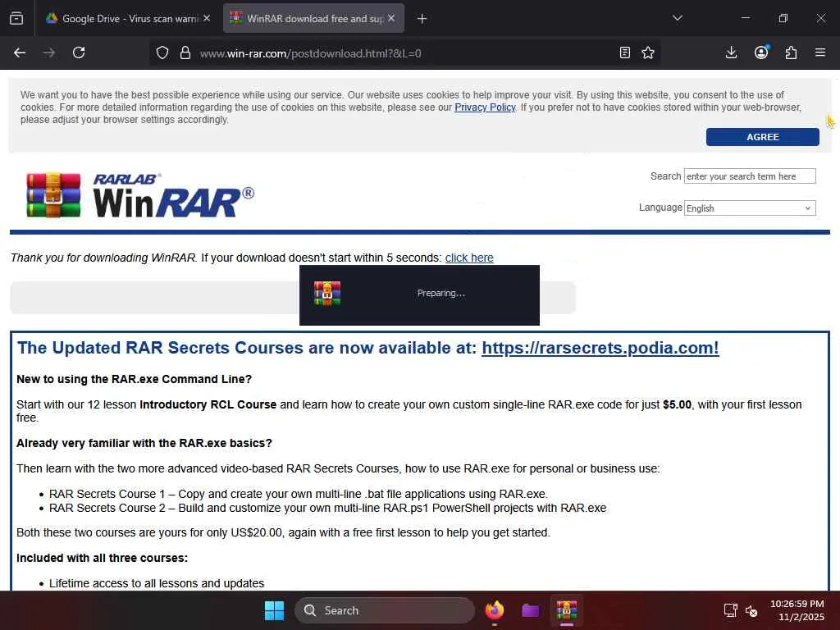Click 'New to using the RAR.exe Command Line?' heading

click(x=134, y=379)
